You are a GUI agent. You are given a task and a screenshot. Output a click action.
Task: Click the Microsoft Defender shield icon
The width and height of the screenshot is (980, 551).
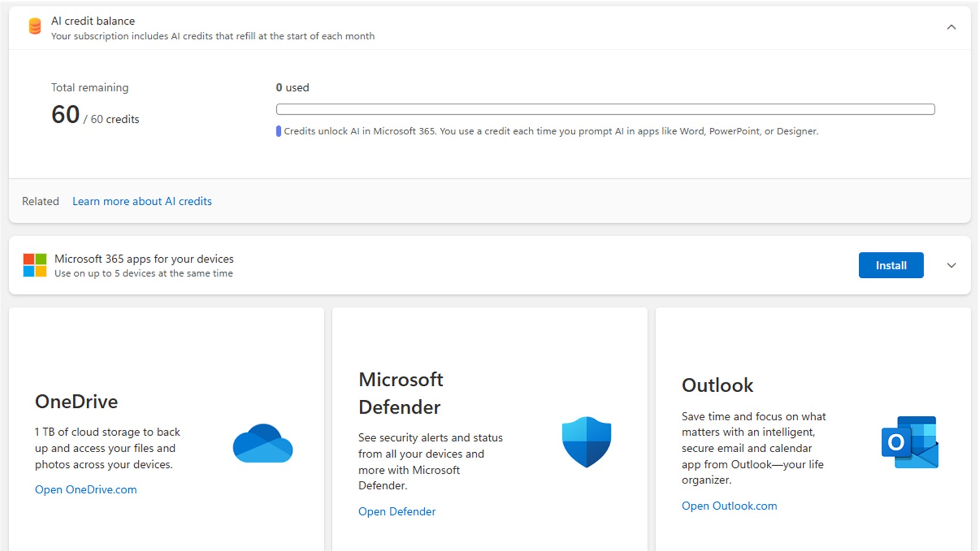586,442
